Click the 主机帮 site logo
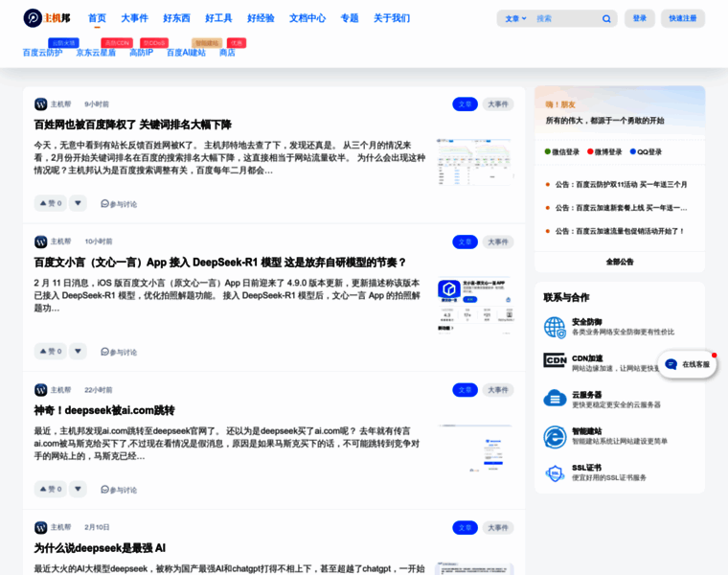728x575 pixels. point(47,18)
